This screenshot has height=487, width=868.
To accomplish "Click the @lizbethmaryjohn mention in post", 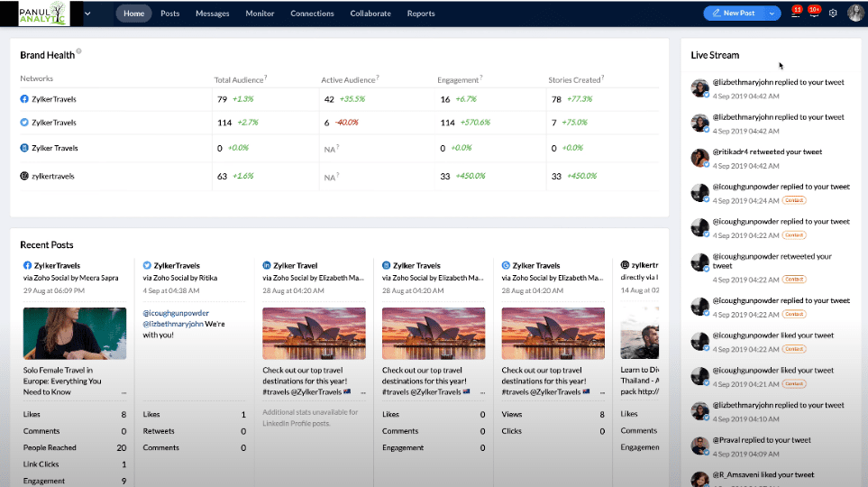I will pos(173,324).
